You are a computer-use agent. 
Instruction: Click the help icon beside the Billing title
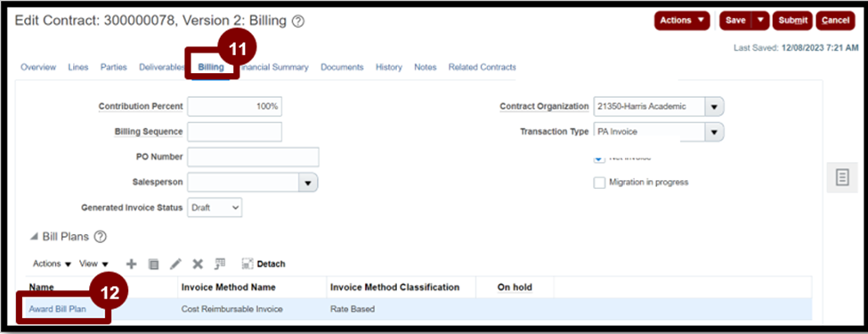coord(298,21)
